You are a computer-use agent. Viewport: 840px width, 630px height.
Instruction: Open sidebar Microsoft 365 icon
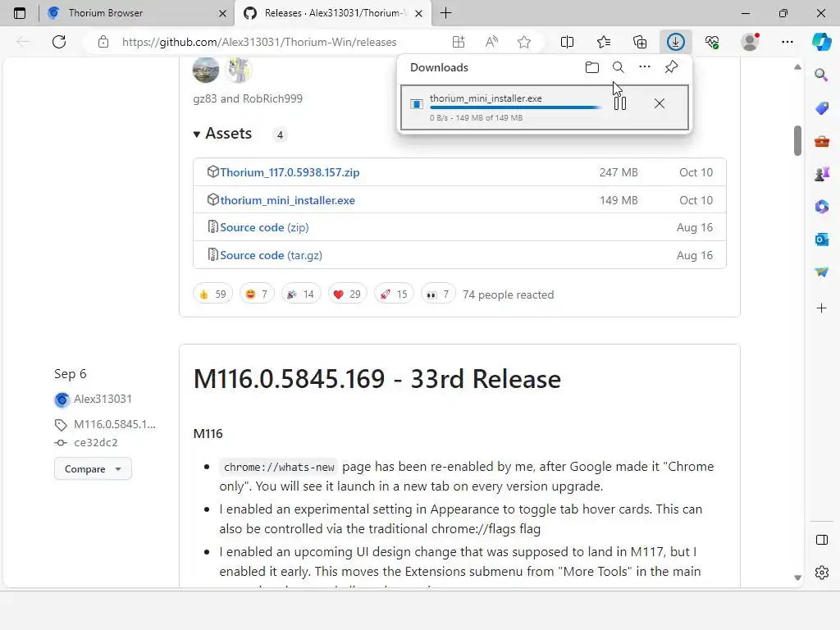(821, 207)
